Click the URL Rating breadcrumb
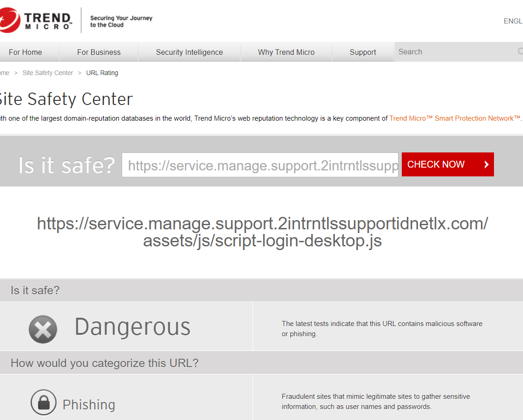 pyautogui.click(x=102, y=73)
